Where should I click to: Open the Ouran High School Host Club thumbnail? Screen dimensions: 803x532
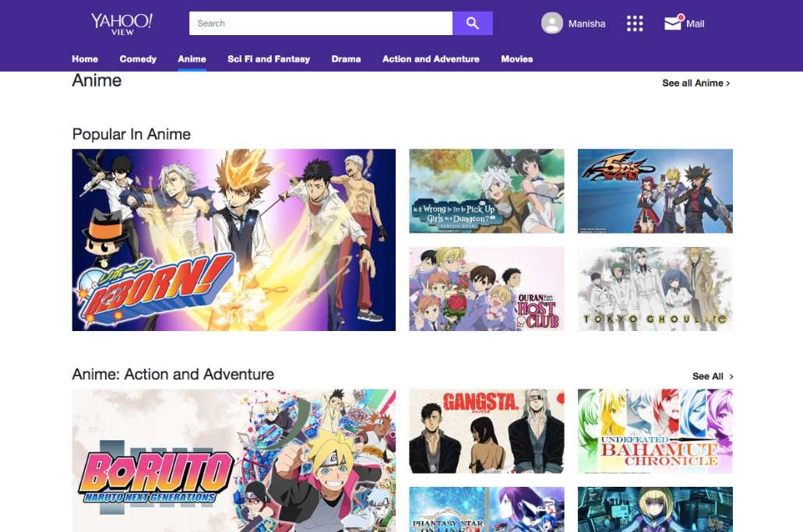click(x=486, y=288)
